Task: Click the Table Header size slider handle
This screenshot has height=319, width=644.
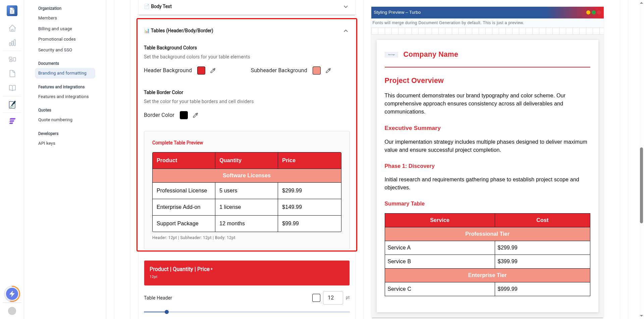Action: tap(167, 312)
